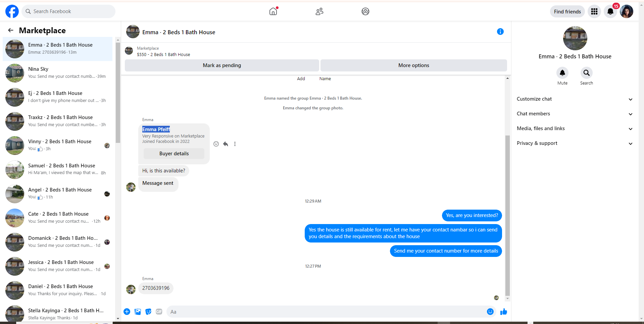
Task: Expand Customize chat section
Action: point(575,99)
